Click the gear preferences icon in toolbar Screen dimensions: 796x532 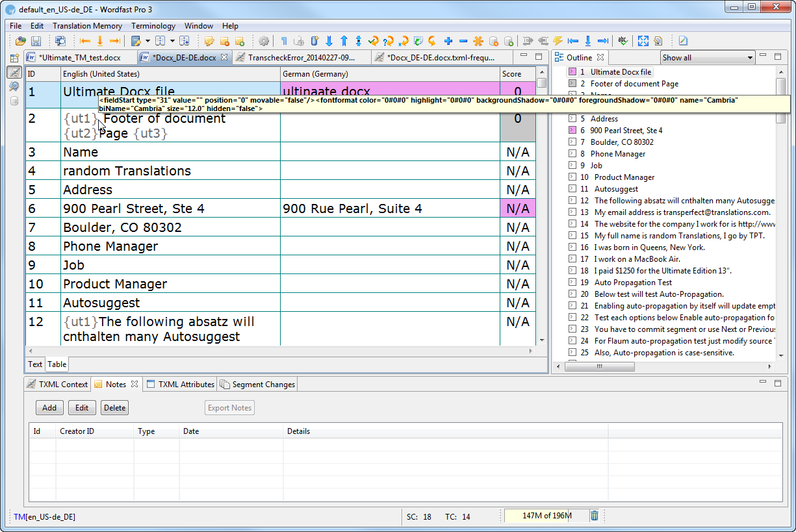[x=263, y=41]
